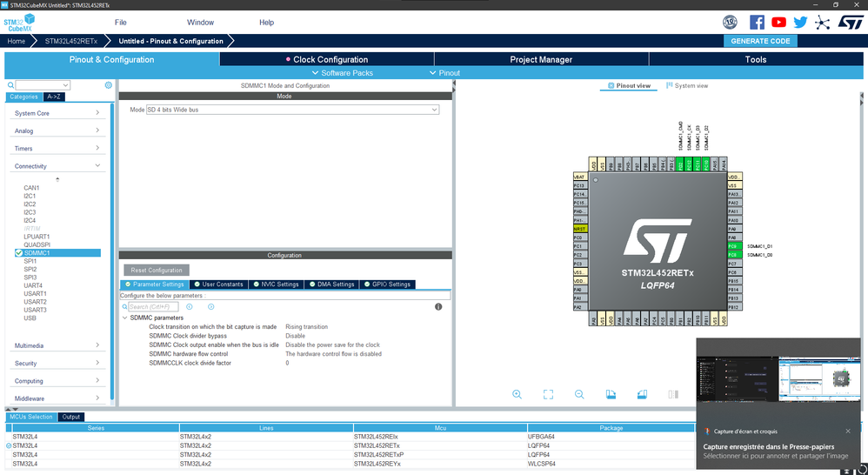
Task: Click the greyed split view icon
Action: click(673, 394)
